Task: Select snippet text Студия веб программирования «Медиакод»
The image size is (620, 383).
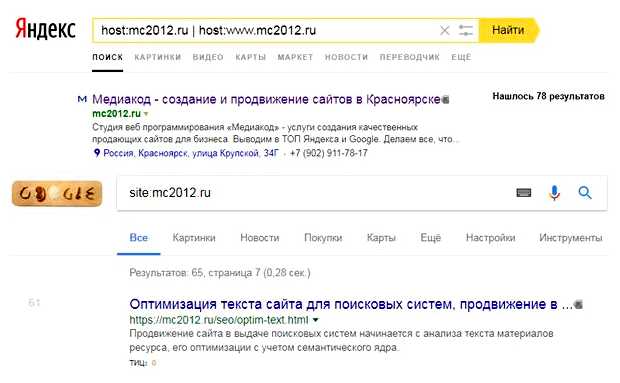Action: coord(185,127)
